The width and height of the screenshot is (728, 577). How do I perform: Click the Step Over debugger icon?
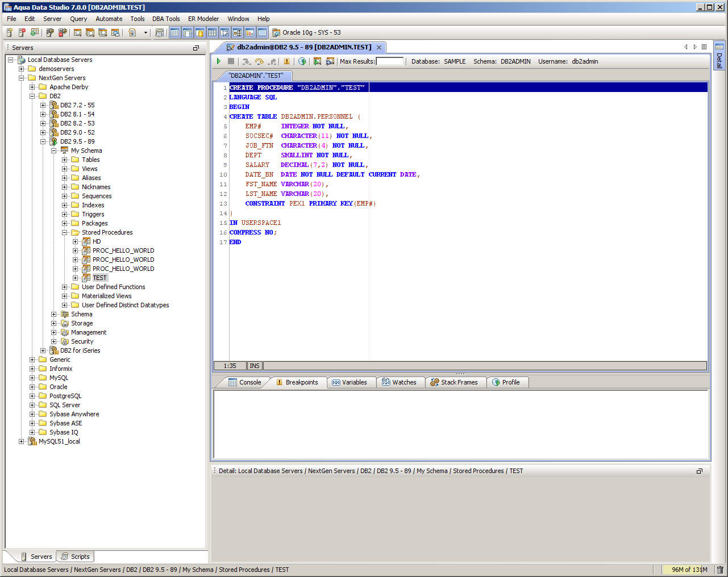(259, 61)
